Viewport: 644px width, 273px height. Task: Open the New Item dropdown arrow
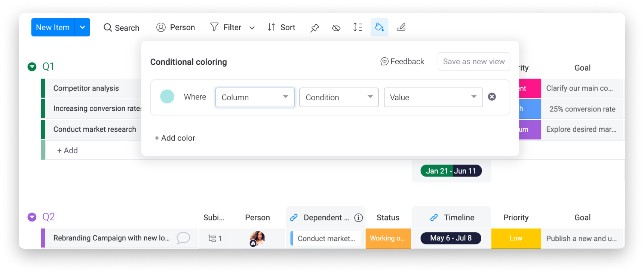pyautogui.click(x=83, y=27)
